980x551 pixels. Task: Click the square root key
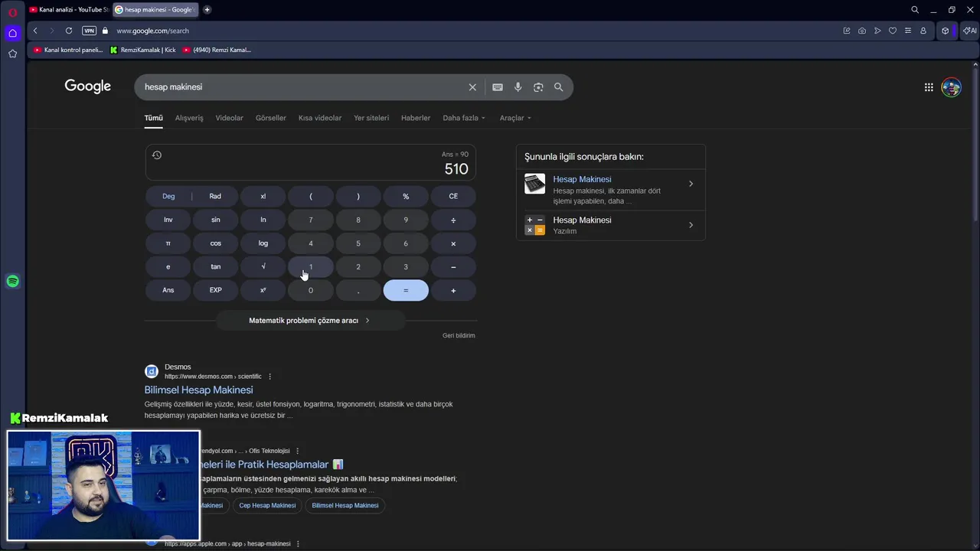click(x=263, y=266)
